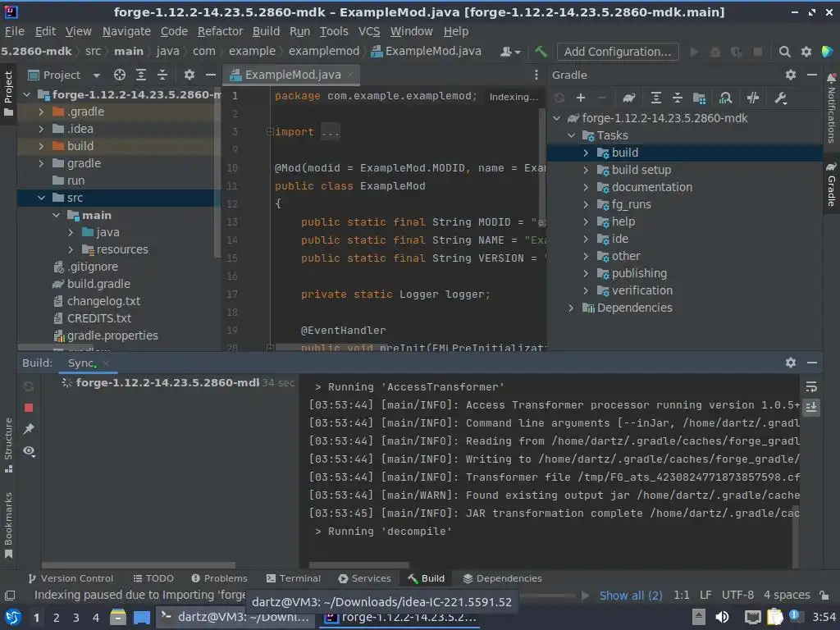The image size is (840, 630).
Task: Toggle Build view eye options icon
Action: [29, 452]
